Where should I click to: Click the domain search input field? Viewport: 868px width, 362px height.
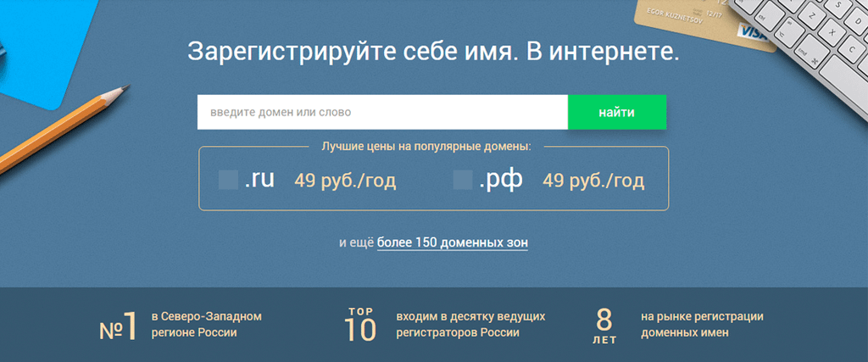pyautogui.click(x=382, y=113)
